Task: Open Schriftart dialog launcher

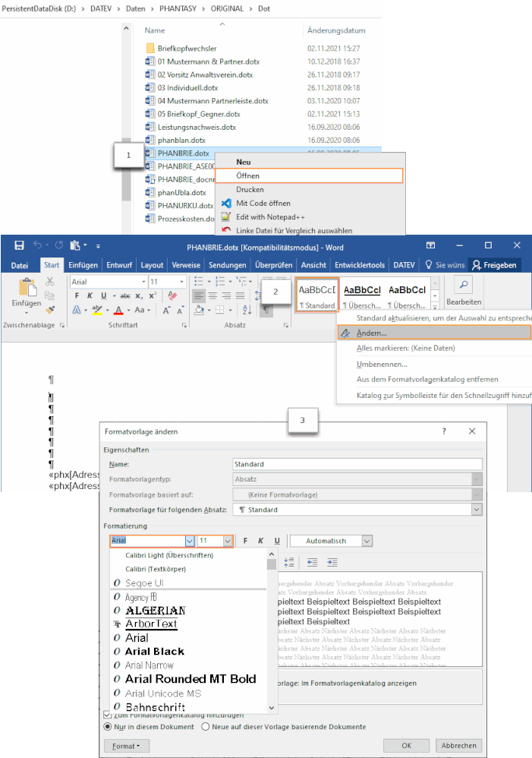Action: click(x=184, y=325)
